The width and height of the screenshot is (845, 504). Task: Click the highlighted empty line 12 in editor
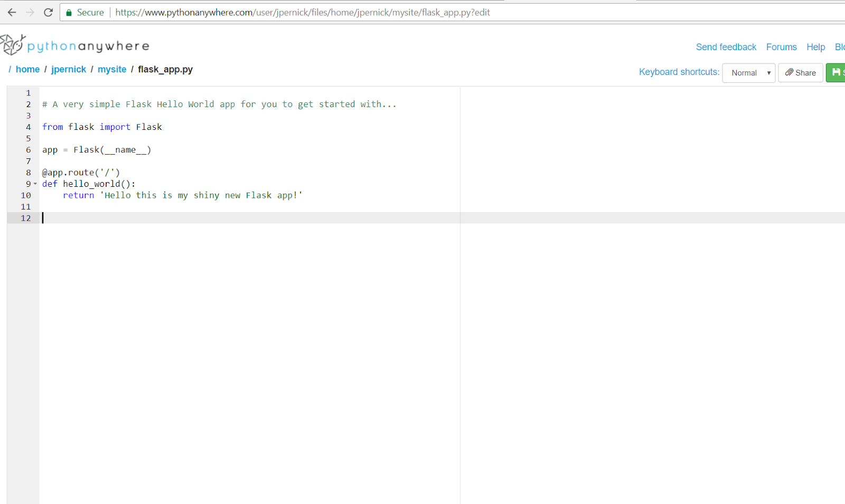pyautogui.click(x=442, y=218)
